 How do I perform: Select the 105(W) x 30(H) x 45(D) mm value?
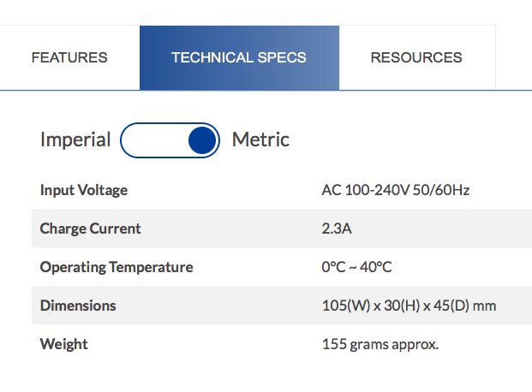click(409, 306)
